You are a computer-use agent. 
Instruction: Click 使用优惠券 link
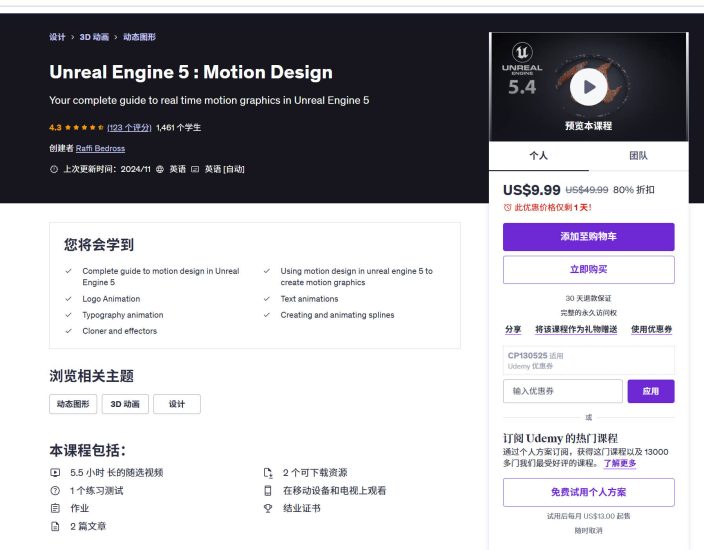point(651,329)
